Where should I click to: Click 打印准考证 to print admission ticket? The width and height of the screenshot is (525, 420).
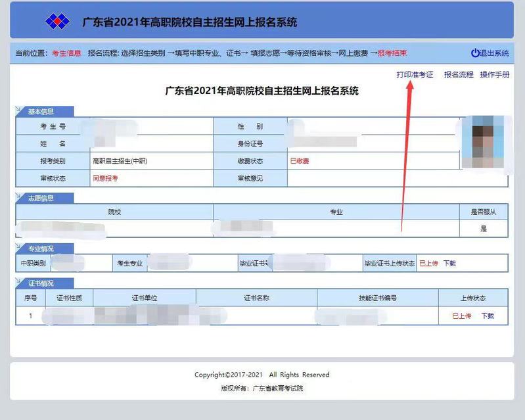point(415,75)
